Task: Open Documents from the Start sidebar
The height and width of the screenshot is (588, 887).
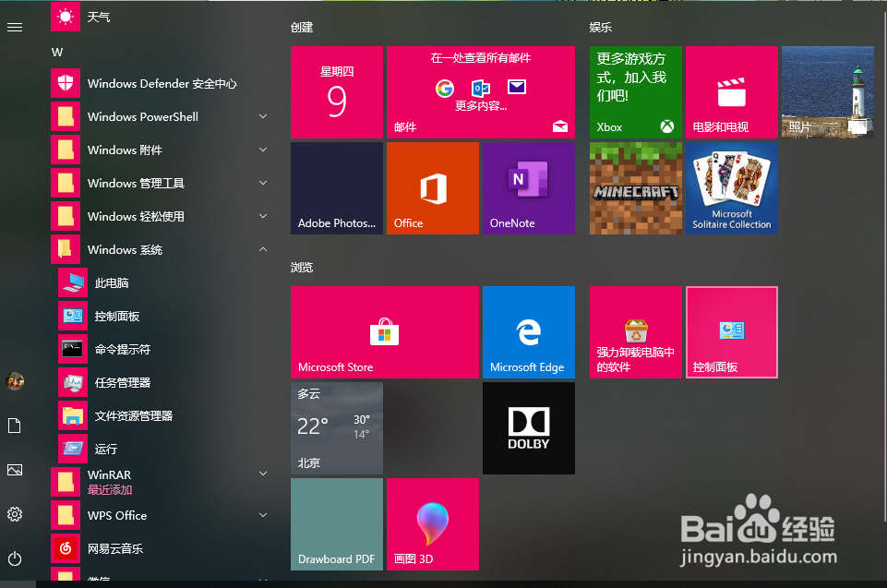Action: click(15, 426)
